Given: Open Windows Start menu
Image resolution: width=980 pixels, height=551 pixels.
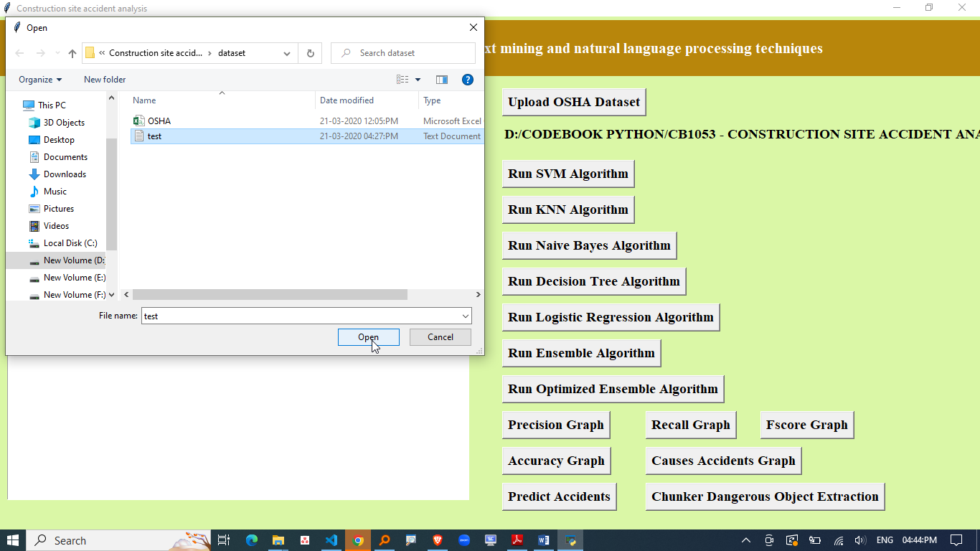Looking at the screenshot, I should click(13, 540).
